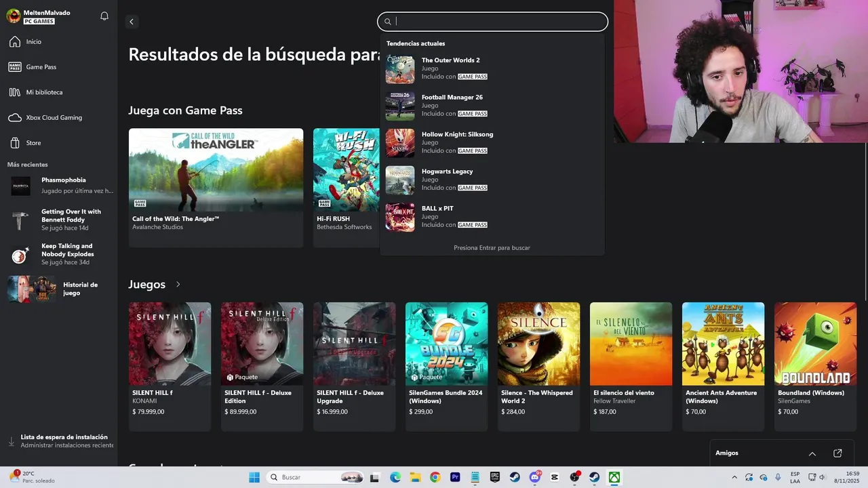Image resolution: width=868 pixels, height=488 pixels.
Task: Select Football Manager 26 suggestion
Action: point(492,106)
